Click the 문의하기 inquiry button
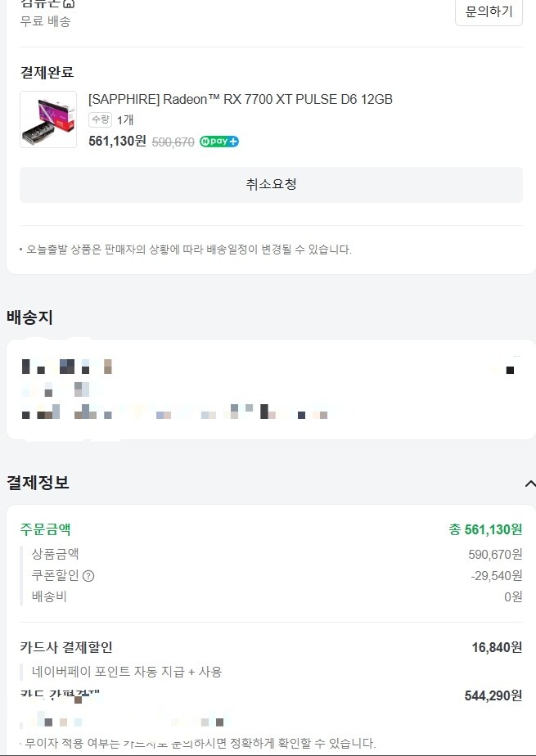Screen dimensions: 536x756 pos(489,12)
